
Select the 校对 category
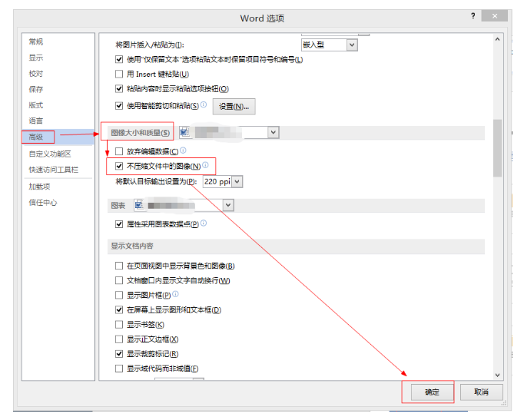pyautogui.click(x=36, y=74)
